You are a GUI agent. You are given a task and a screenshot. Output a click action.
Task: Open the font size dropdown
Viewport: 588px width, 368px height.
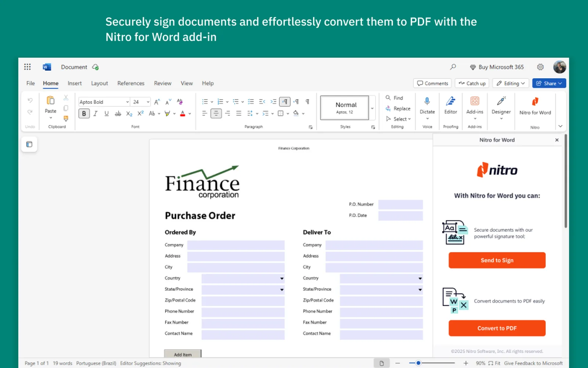tap(148, 102)
